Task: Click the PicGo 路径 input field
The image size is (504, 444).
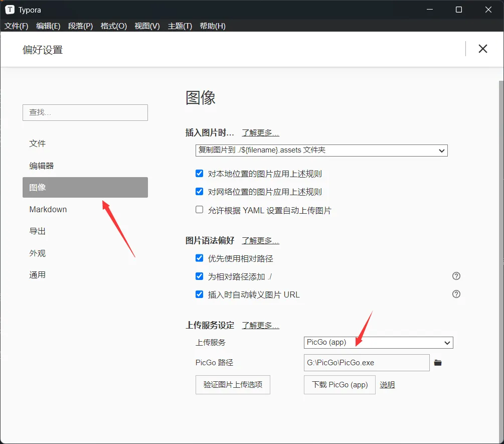Action: (x=367, y=363)
